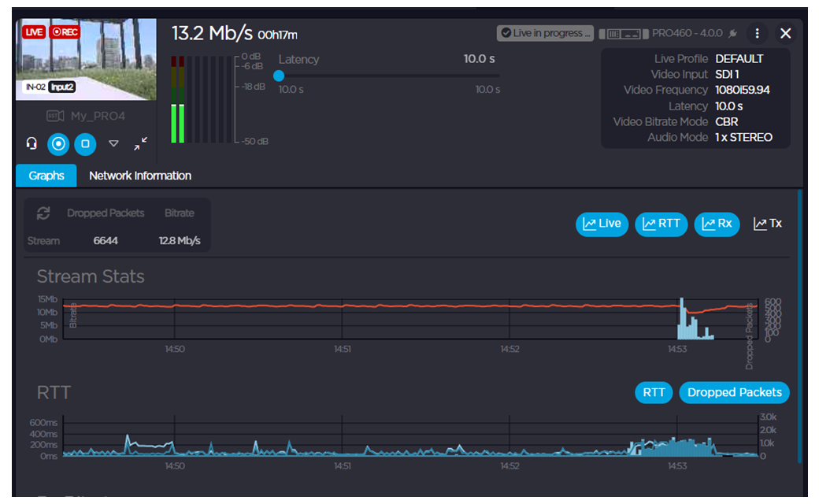Toggle the RTT graph button in toolbar
The height and width of the screenshot is (504, 819).
pyautogui.click(x=661, y=224)
